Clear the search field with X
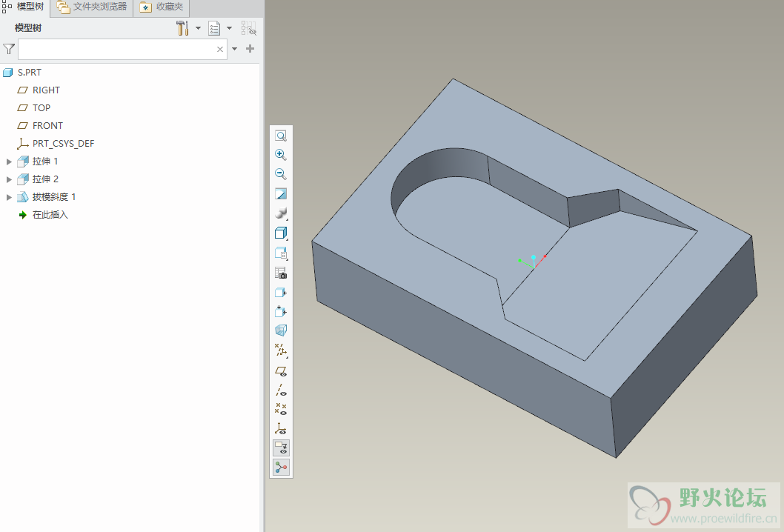The width and height of the screenshot is (784, 532). (x=220, y=49)
